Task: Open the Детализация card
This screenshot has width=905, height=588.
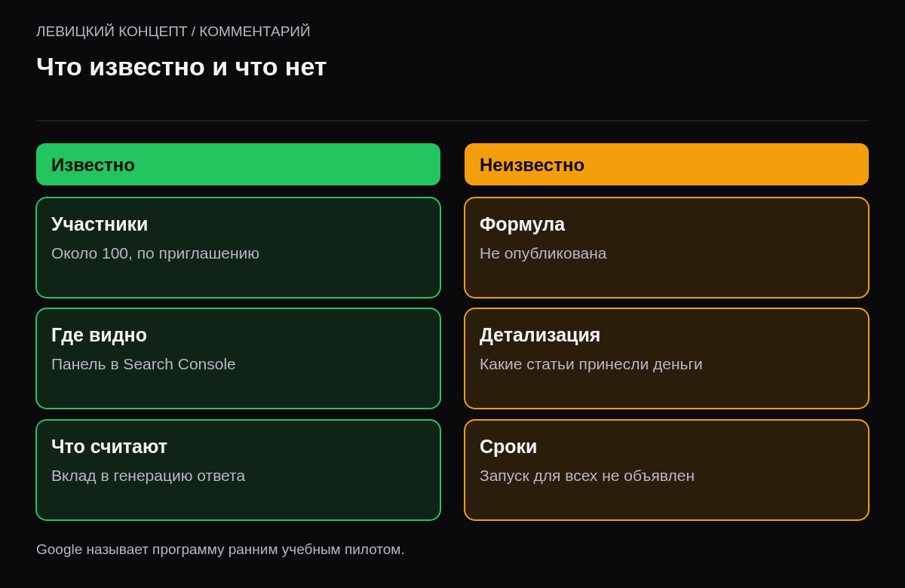Action: pos(667,358)
